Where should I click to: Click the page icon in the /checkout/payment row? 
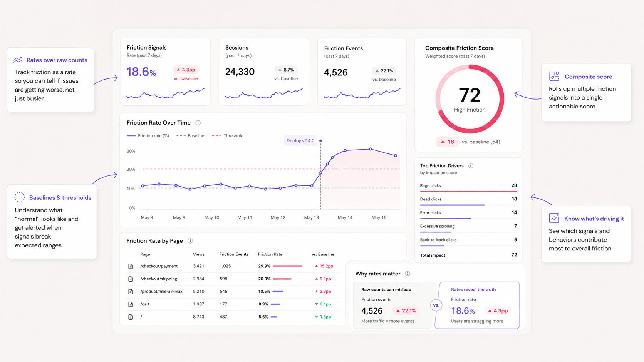(x=131, y=266)
